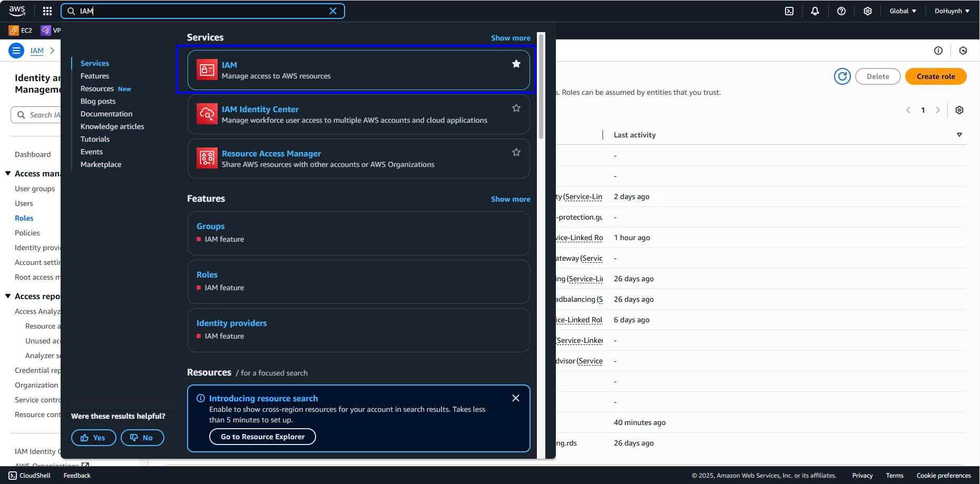Click the Create role button
This screenshot has height=484, width=980.
[935, 76]
